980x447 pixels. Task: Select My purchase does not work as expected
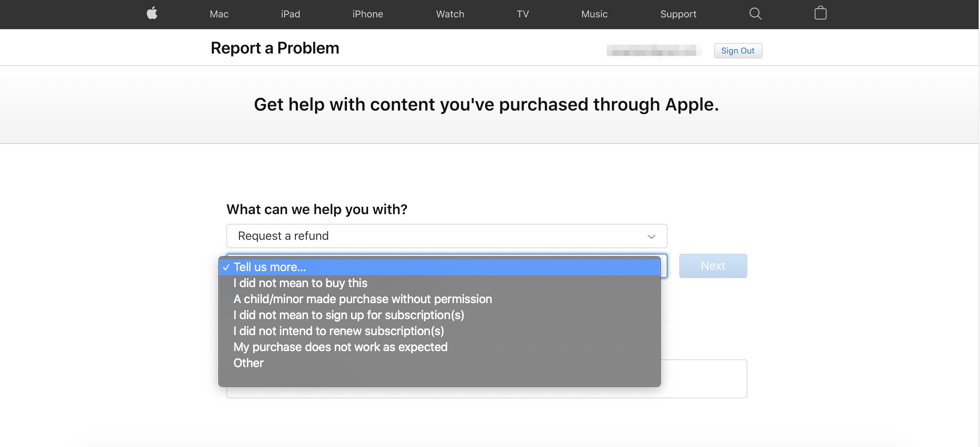439,347
